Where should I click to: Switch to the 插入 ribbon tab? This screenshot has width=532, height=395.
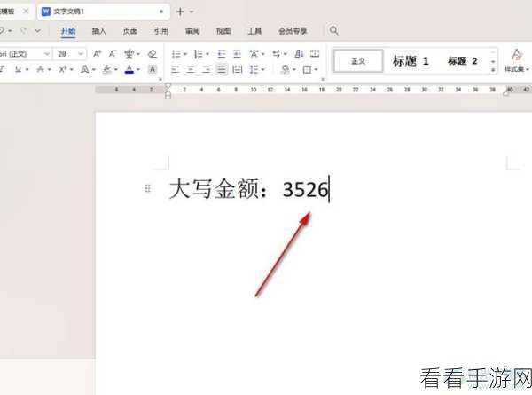[x=99, y=31]
